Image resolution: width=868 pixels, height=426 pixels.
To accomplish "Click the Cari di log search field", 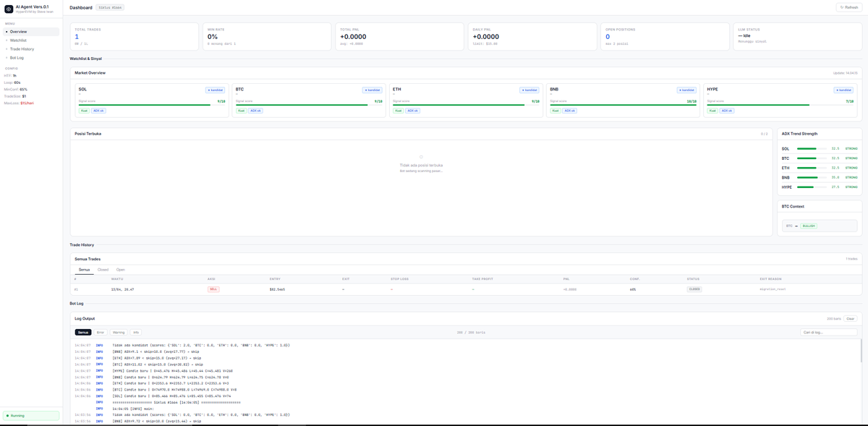I will coord(829,332).
